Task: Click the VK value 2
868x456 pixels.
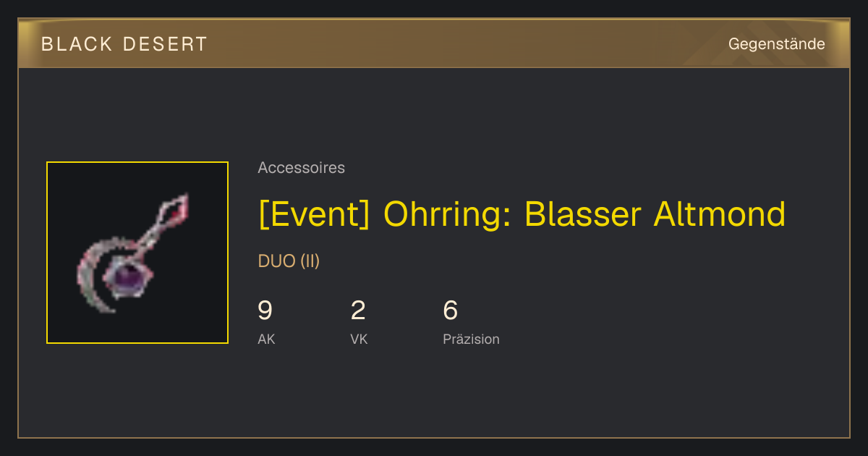Action: point(358,311)
